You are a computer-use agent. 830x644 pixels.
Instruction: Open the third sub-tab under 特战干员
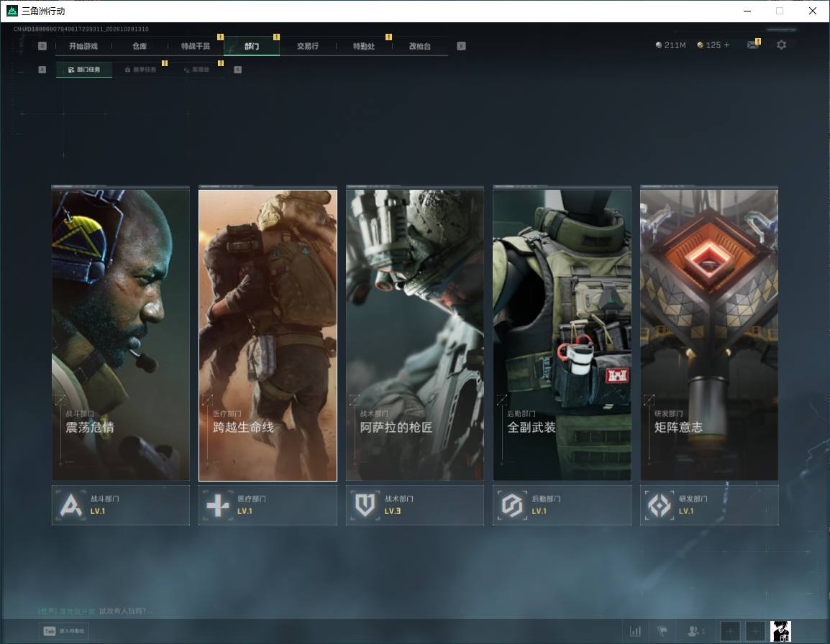(196, 69)
